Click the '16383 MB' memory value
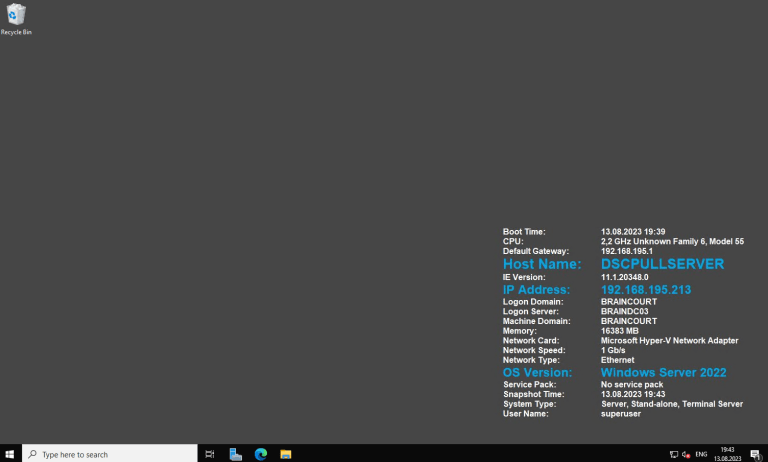Image resolution: width=768 pixels, height=462 pixels. [x=619, y=330]
